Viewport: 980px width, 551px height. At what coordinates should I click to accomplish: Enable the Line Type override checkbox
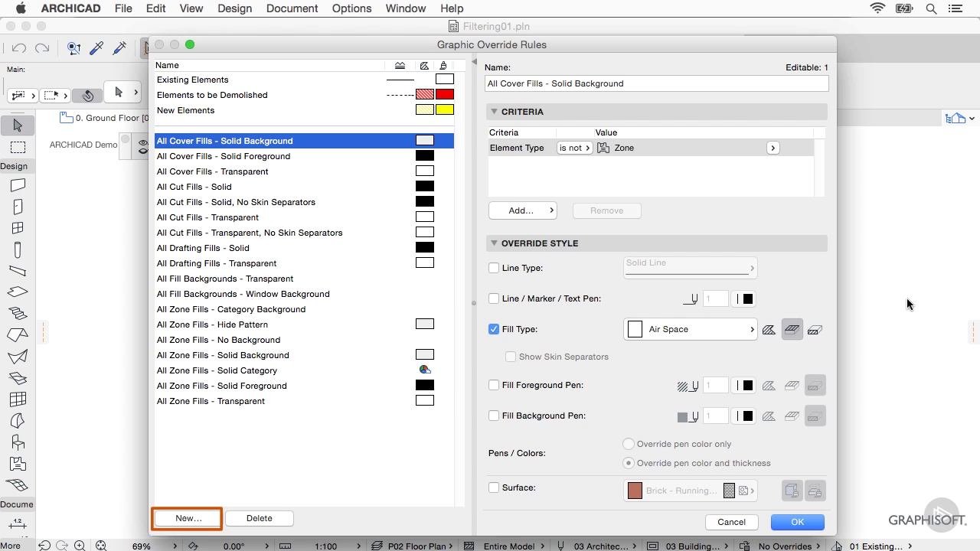click(494, 268)
